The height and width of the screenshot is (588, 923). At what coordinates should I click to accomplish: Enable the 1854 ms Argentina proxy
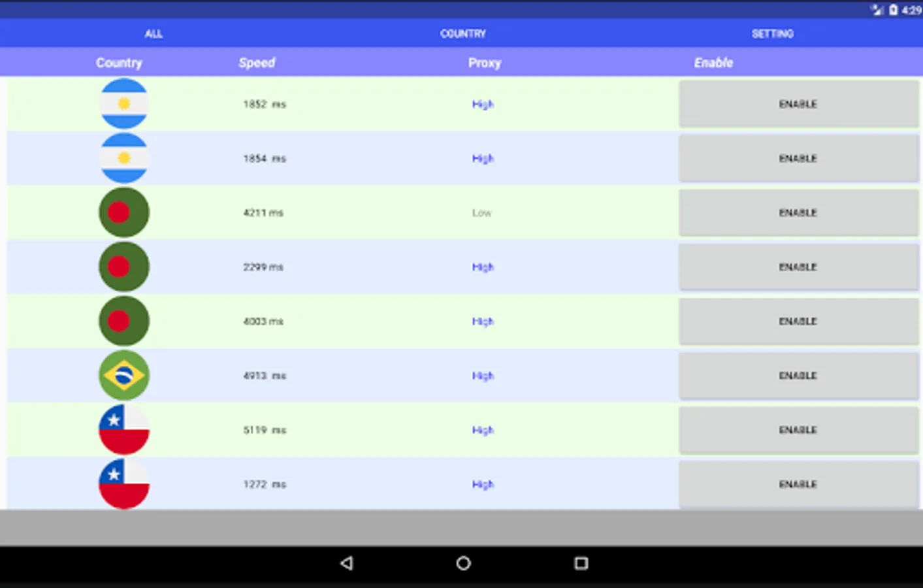coord(798,158)
